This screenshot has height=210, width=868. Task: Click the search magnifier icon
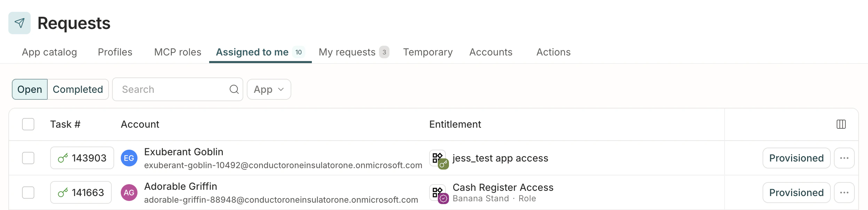[234, 89]
